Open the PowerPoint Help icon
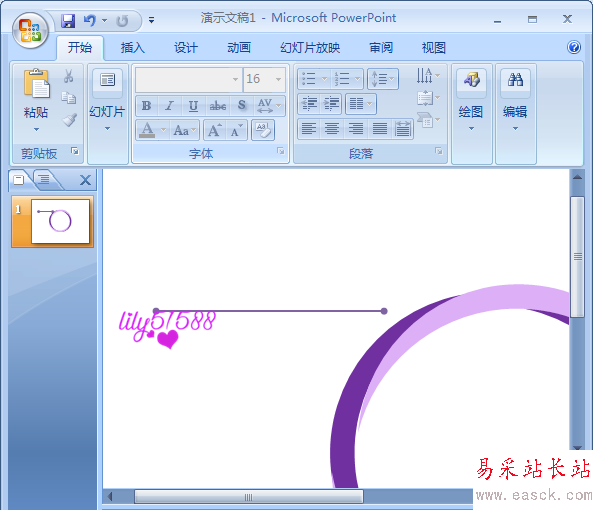 point(573,47)
